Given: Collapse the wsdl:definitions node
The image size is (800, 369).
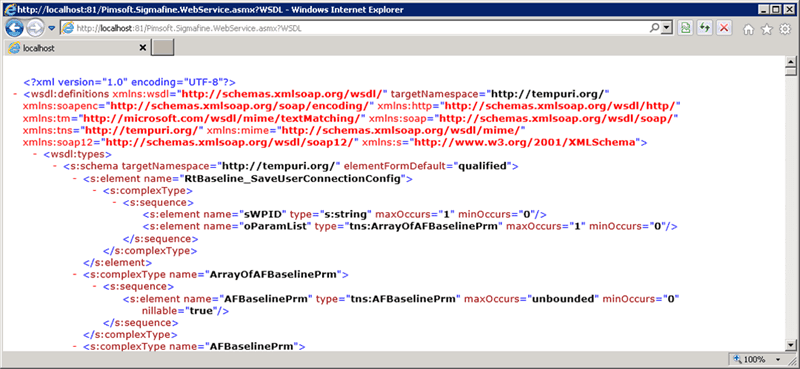Looking at the screenshot, I should point(15,94).
